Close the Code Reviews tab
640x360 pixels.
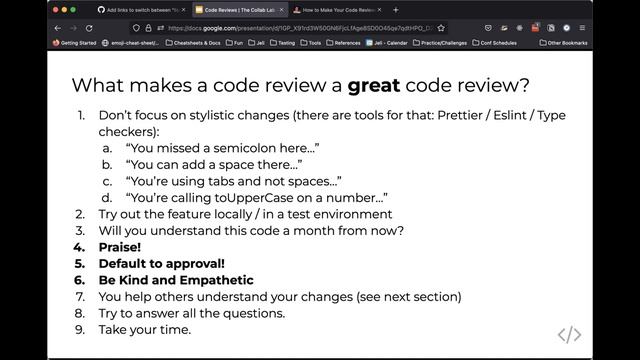[281, 10]
